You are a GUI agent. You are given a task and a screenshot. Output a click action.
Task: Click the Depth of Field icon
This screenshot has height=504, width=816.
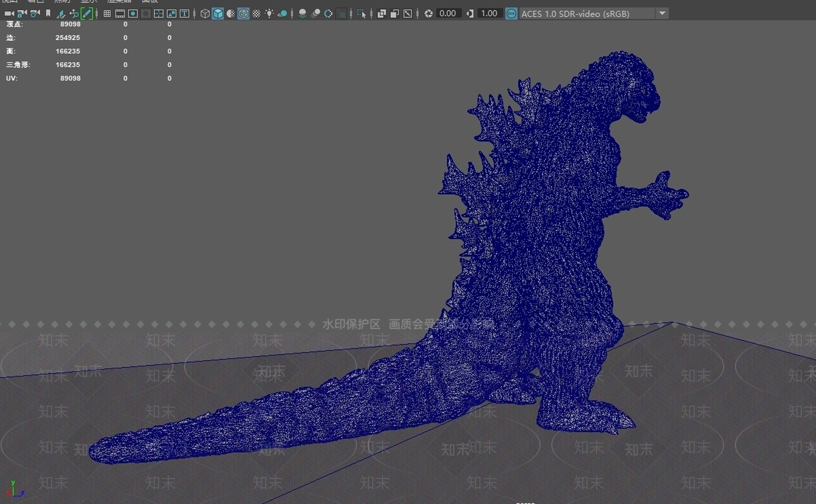342,14
